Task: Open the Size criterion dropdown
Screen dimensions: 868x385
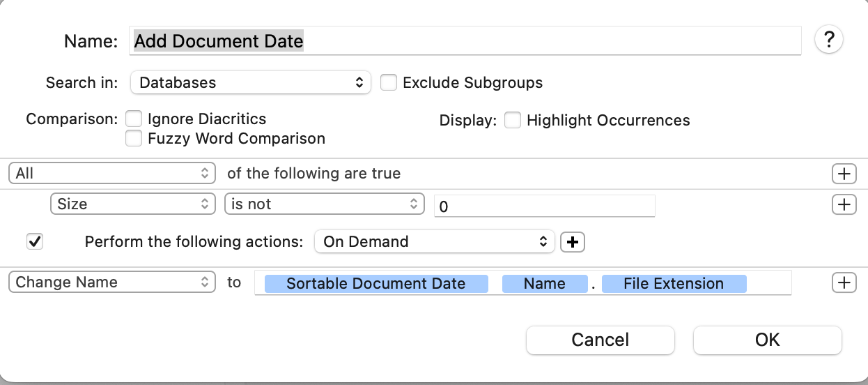Action: [x=132, y=204]
